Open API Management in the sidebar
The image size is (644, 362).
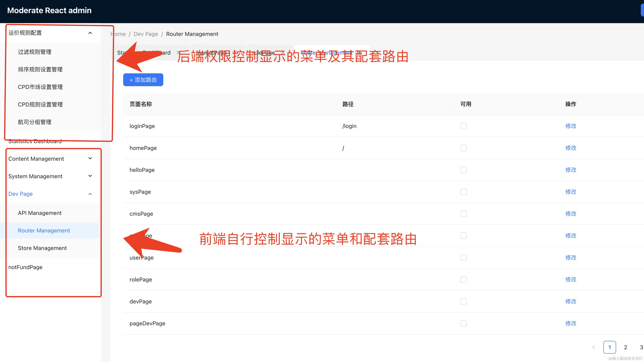click(x=39, y=213)
